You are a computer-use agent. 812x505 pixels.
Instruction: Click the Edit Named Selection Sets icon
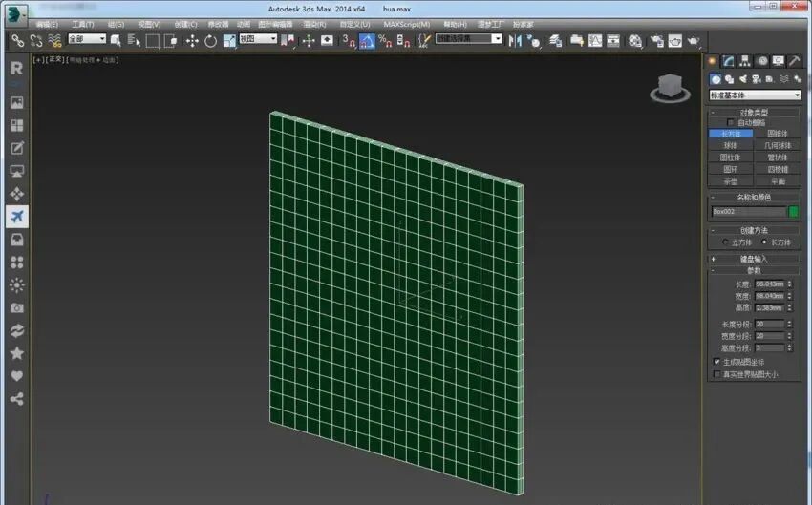(x=424, y=41)
